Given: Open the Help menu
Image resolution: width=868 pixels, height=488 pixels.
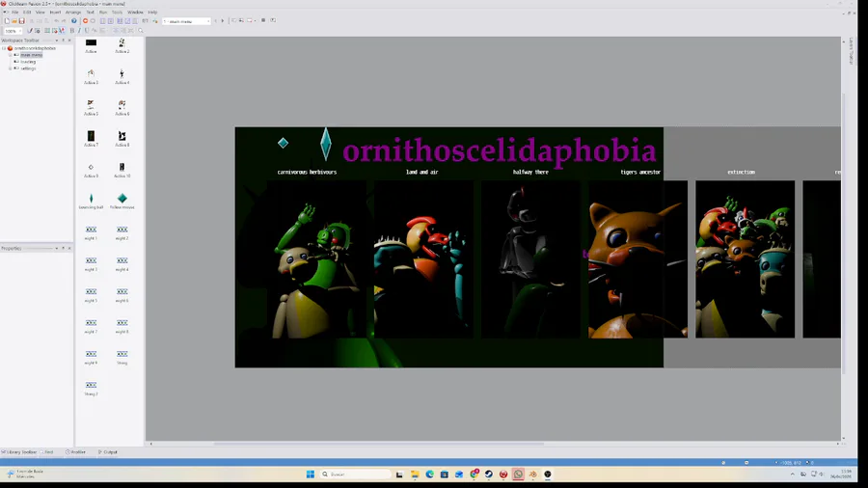Looking at the screenshot, I should coord(152,13).
